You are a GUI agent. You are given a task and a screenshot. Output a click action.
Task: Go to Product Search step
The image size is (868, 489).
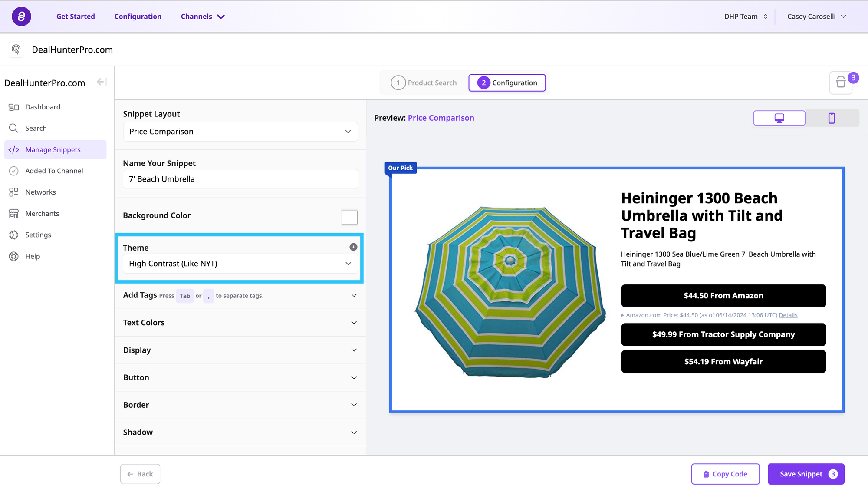[x=424, y=83]
